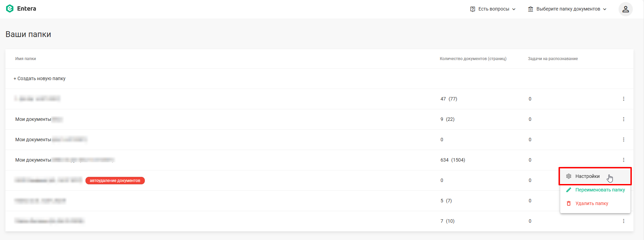The width and height of the screenshot is (644, 240).
Task: Click kebab menu in the 634 documents row
Action: [623, 160]
